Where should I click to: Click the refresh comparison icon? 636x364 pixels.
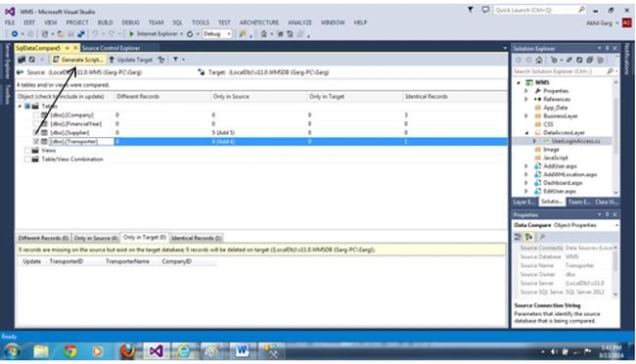tap(31, 60)
